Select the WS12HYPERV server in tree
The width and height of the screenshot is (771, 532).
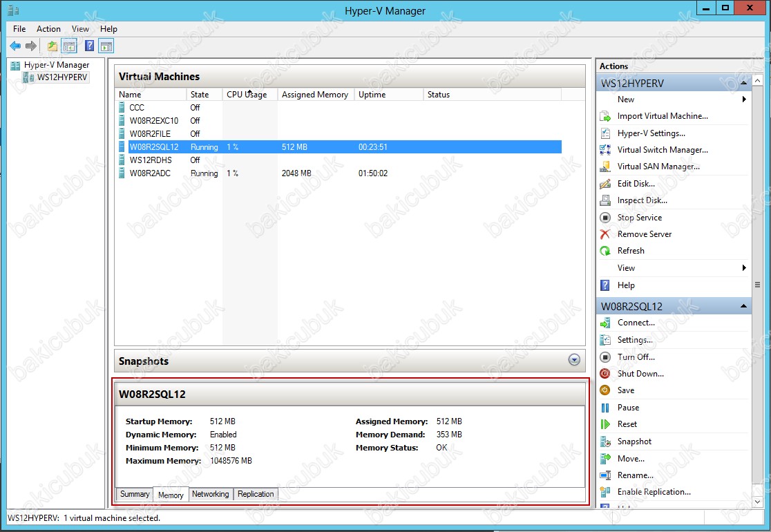pyautogui.click(x=62, y=77)
